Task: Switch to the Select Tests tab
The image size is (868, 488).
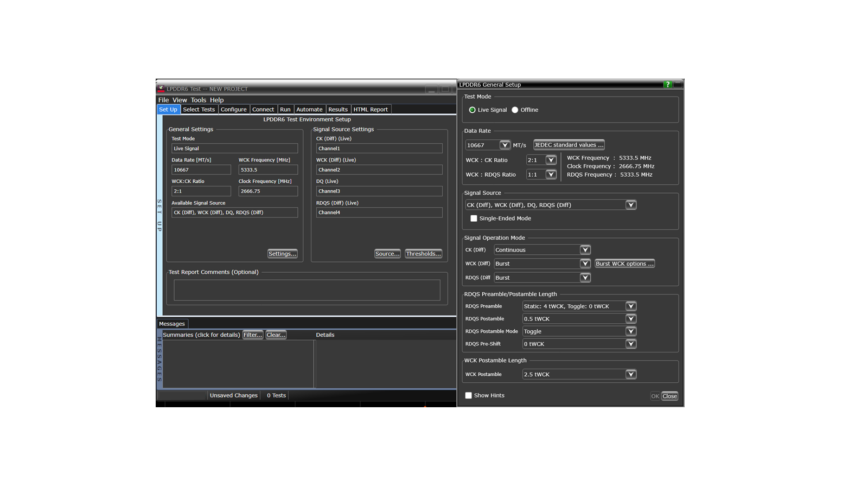Action: click(x=199, y=109)
